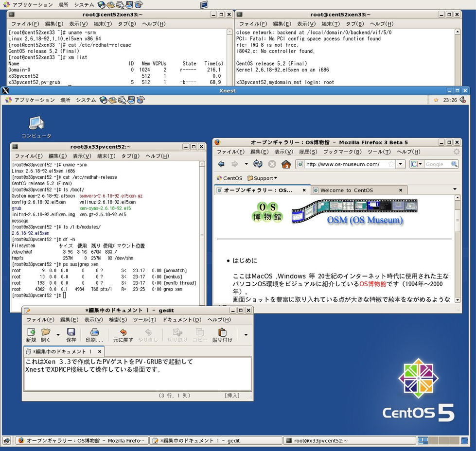
Task: Close the Welcome to CentOS tab
Action: tap(401, 191)
